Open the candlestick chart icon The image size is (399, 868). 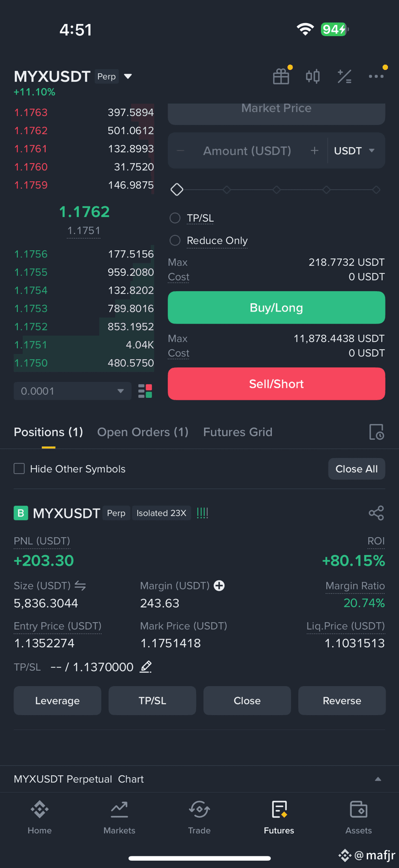313,76
